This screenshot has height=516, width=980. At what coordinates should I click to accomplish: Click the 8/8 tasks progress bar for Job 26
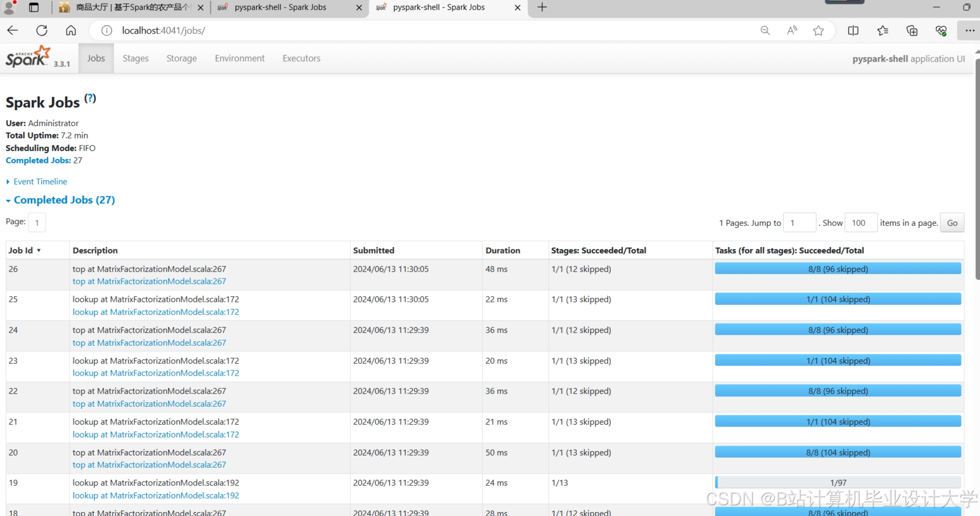coord(837,269)
